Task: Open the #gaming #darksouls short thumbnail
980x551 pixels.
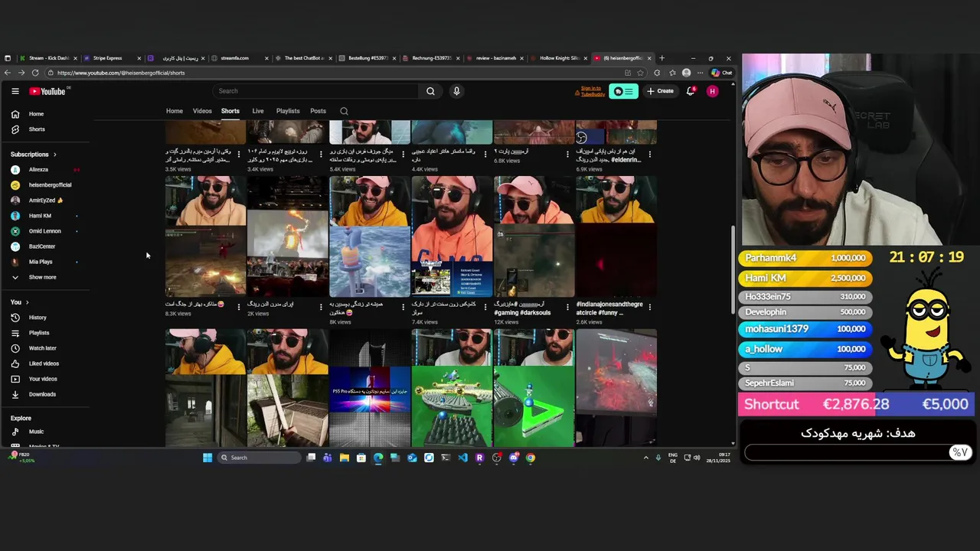Action: pos(534,236)
